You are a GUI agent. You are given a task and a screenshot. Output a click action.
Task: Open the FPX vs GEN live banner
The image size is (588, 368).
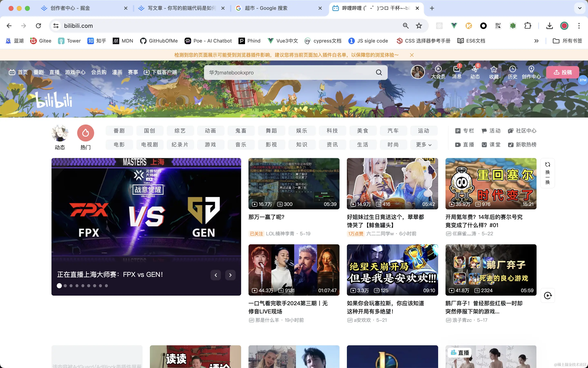146,227
